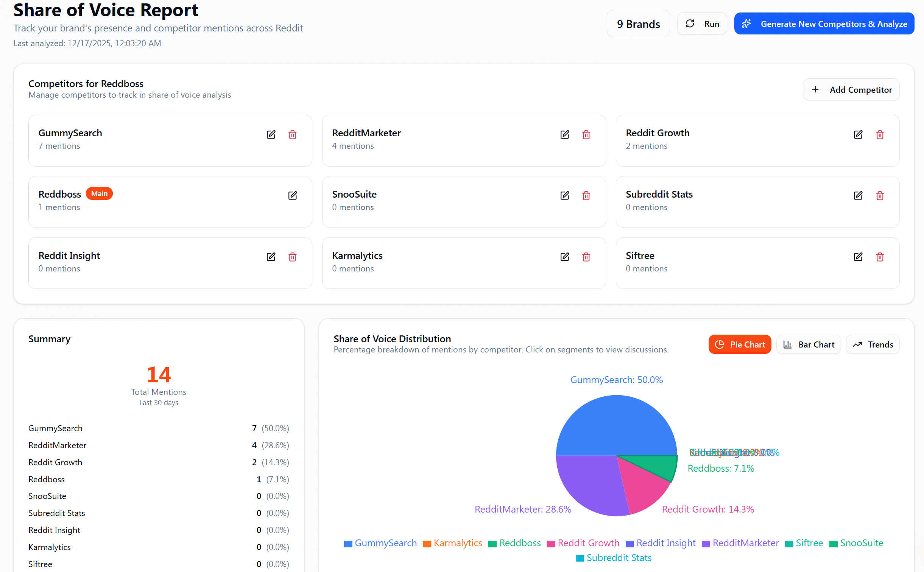Viewport: 924px width, 572px height.
Task: Edit the Subreddit Stats competitor
Action: coord(858,195)
